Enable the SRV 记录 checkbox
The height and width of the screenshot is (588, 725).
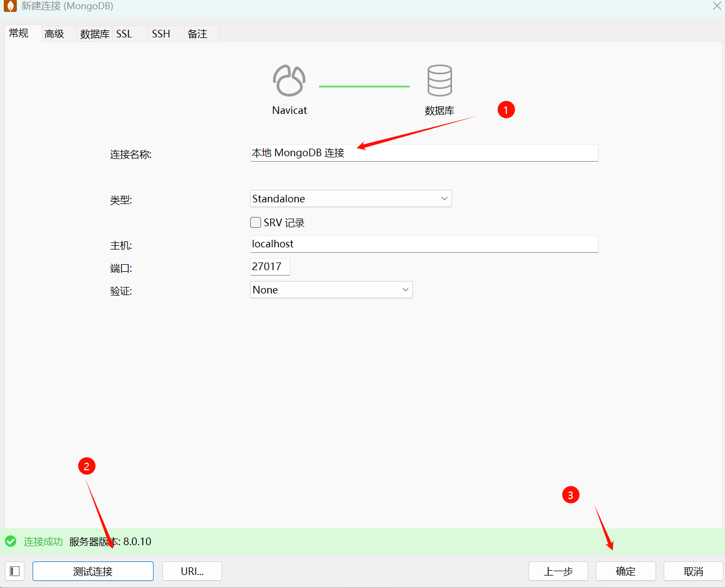coord(256,222)
